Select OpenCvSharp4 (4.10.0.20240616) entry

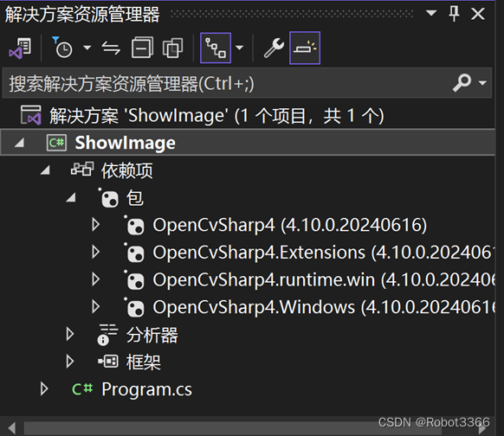(x=290, y=225)
